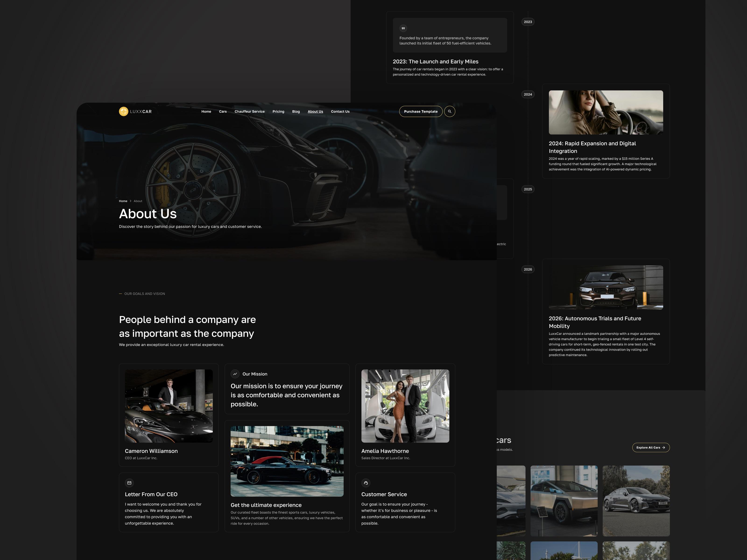Click the quote mark icon in 2023 card
Image resolution: width=747 pixels, height=560 pixels.
pyautogui.click(x=403, y=28)
